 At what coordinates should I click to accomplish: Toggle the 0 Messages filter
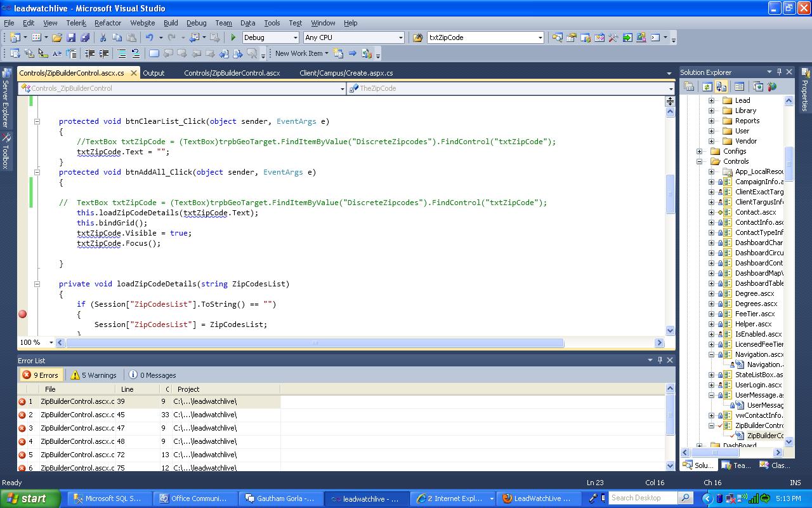pyautogui.click(x=152, y=375)
